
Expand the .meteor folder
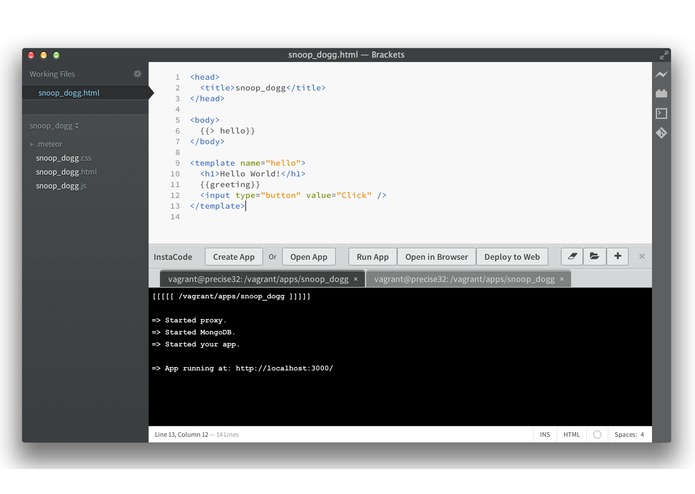click(32, 144)
